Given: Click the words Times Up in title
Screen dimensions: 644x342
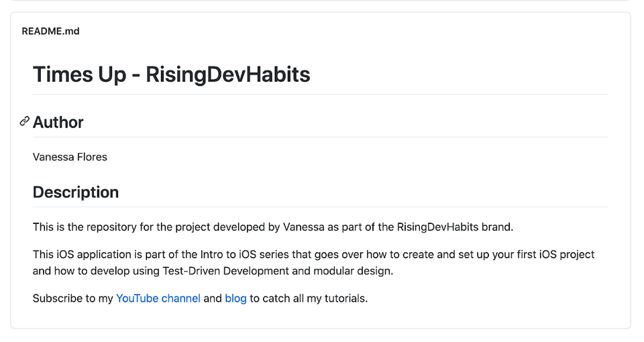Looking at the screenshot, I should (80, 74).
